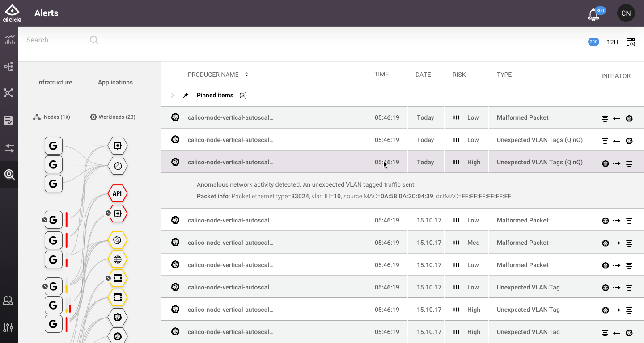
Task: Click the yellow globe workload hexagon
Action: click(118, 259)
